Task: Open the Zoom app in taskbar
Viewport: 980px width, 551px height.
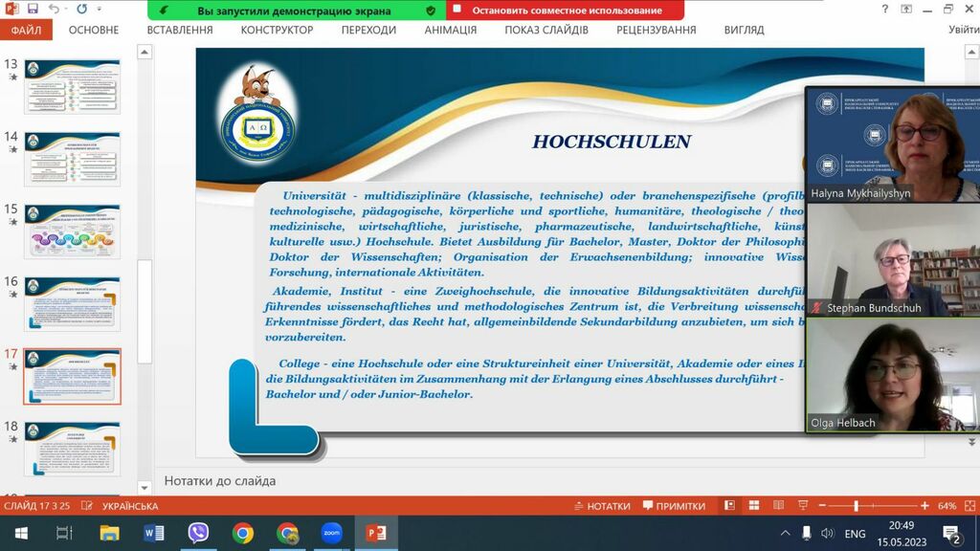Action: click(331, 533)
